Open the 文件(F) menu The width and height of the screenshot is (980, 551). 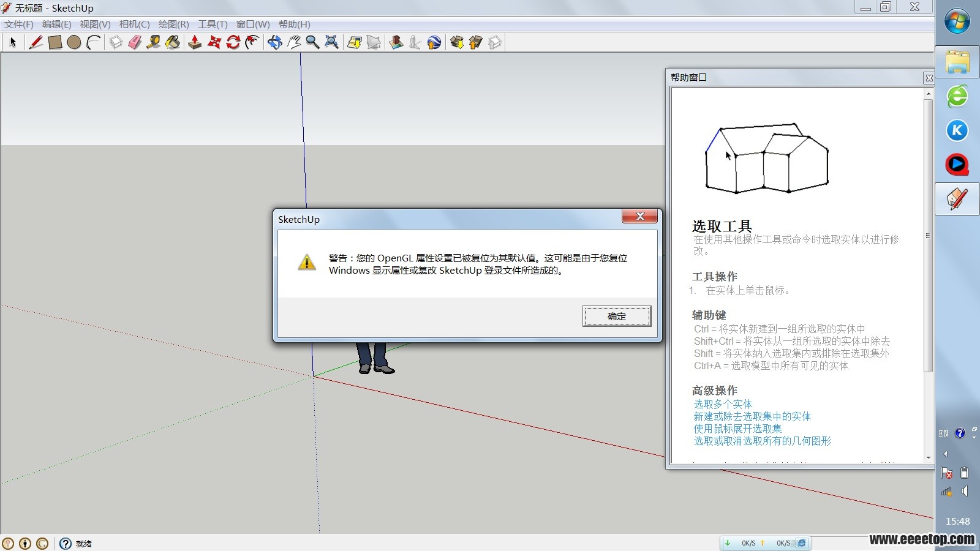[x=19, y=24]
